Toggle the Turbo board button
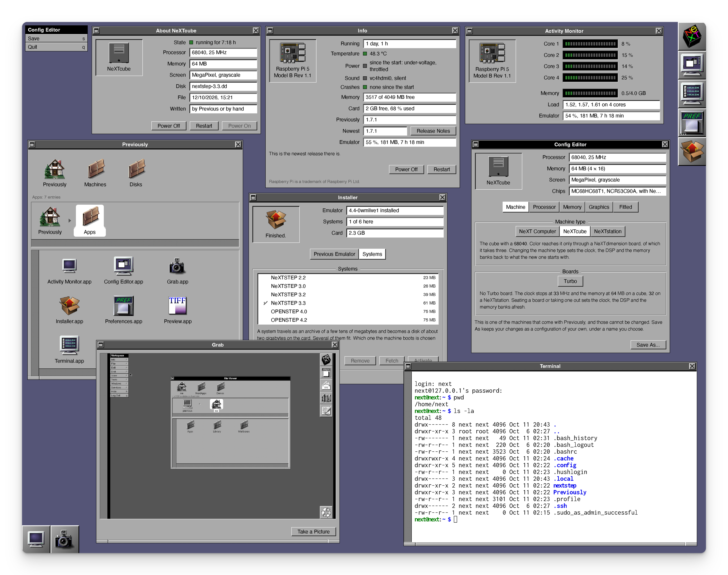 point(570,281)
